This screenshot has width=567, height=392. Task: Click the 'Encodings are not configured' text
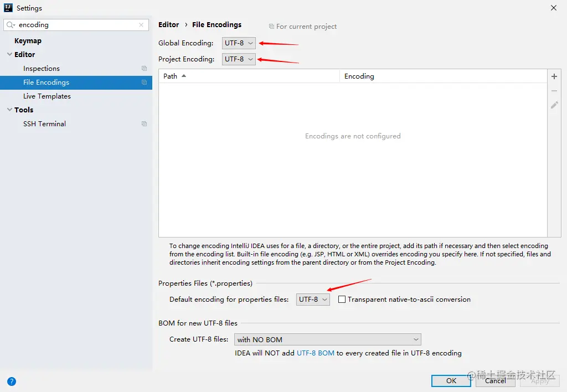[353, 136]
